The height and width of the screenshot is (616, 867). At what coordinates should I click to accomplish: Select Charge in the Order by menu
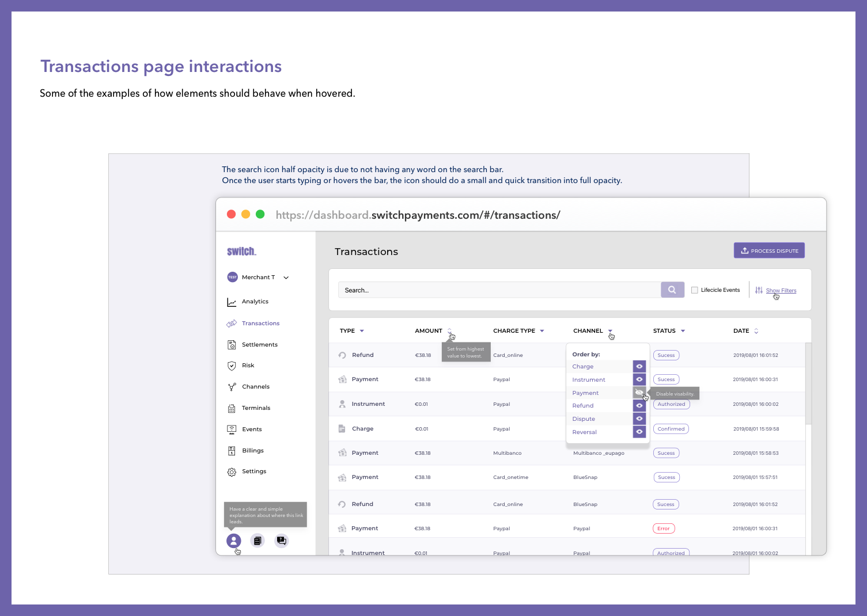click(583, 367)
